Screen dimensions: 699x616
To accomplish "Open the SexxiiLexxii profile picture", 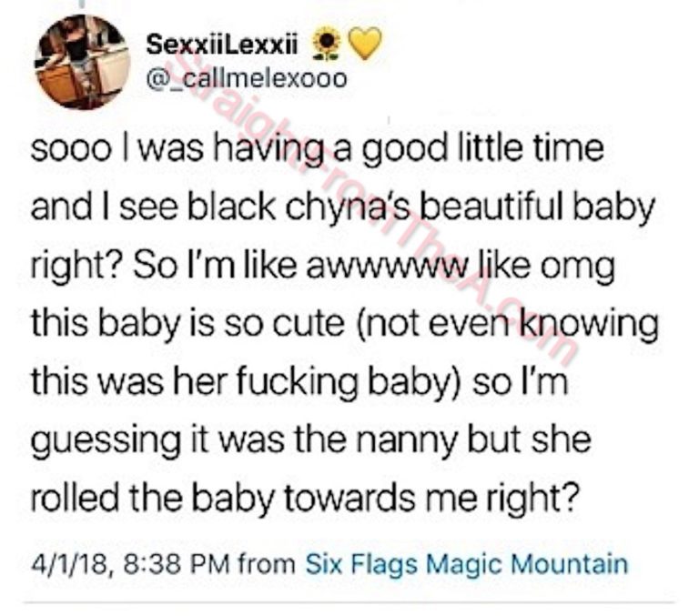I will point(82,62).
